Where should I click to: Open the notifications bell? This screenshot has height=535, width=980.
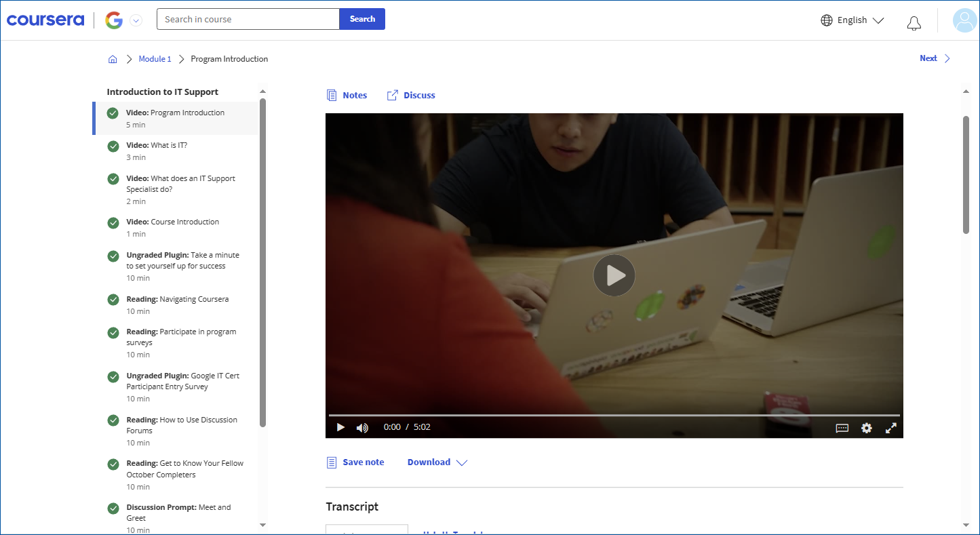(914, 21)
